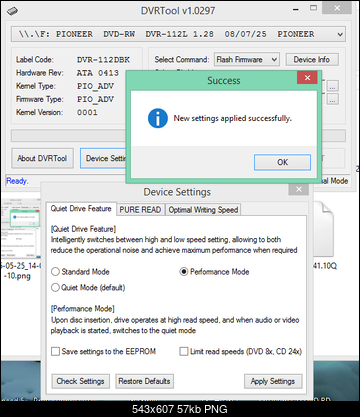Screen dimensions: 360x417
Task: Click the Label Code value DVR-112DBK
Action: click(103, 60)
